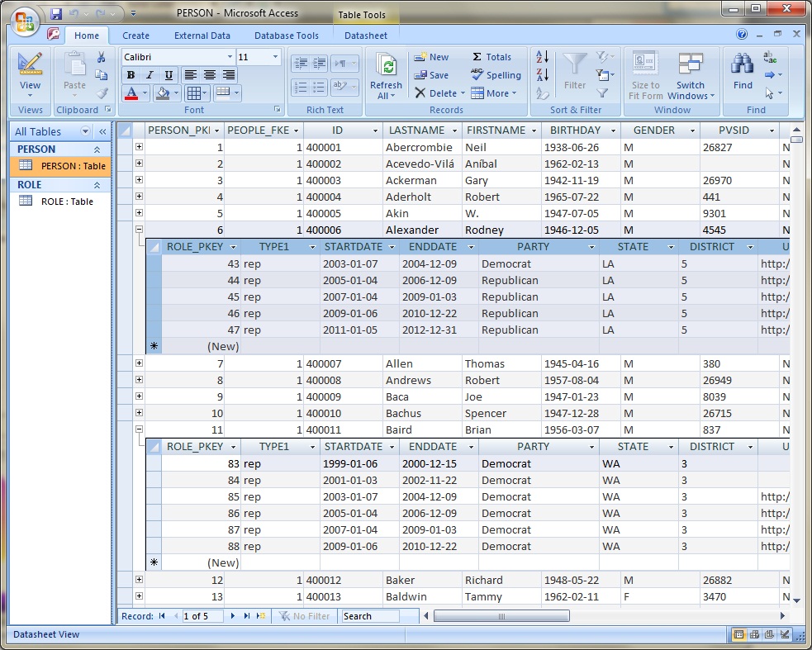Collapse subdatasheet for Alexander row

[140, 229]
